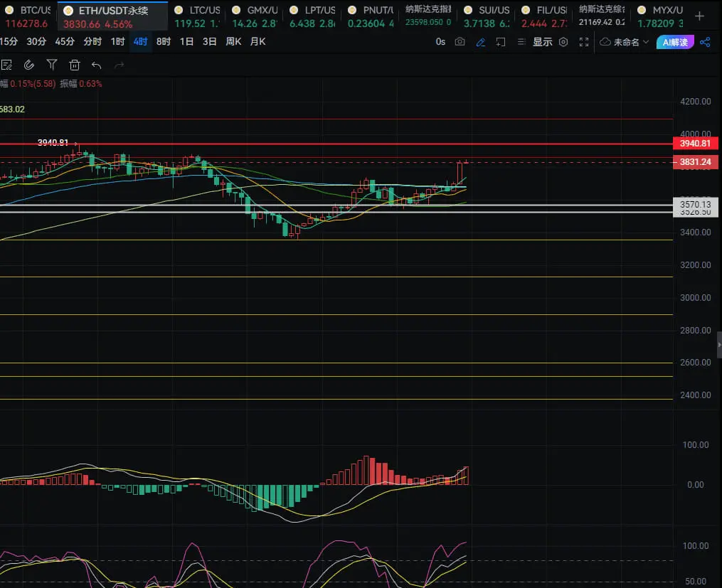This screenshot has width=722, height=588.
Task: Enter fullscreen chart mode
Action: click(584, 42)
